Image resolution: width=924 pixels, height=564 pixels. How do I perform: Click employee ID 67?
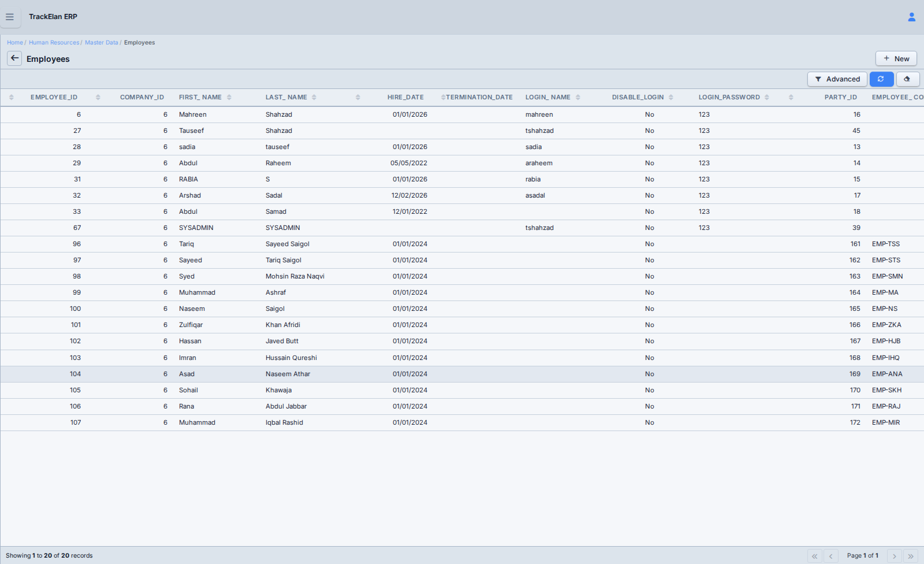pos(77,228)
